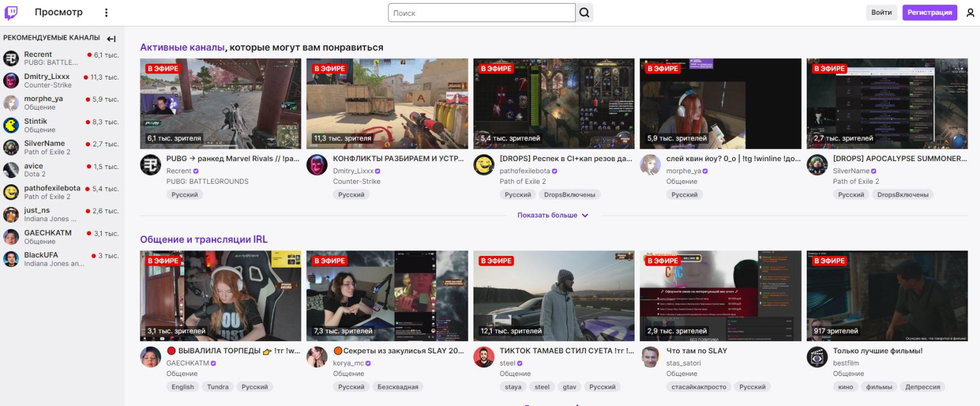The image size is (980, 406).
Task: Open Recrent PUBG stream thumbnail
Action: coord(221,103)
